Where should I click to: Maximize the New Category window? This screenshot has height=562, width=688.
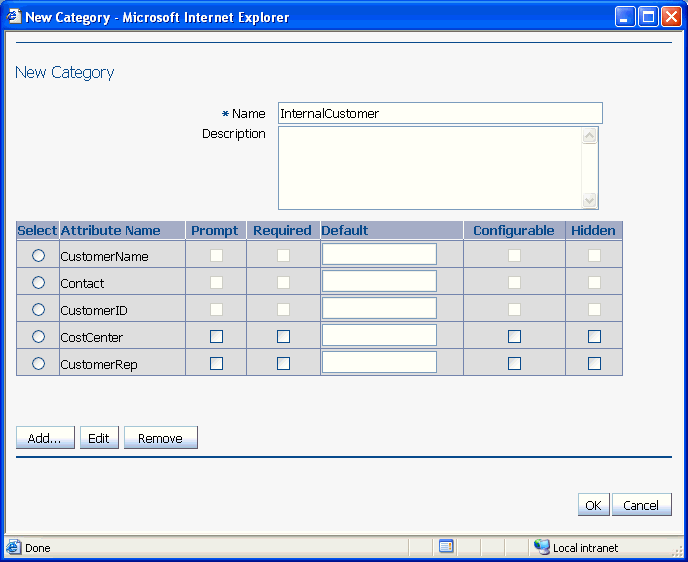[x=648, y=17]
